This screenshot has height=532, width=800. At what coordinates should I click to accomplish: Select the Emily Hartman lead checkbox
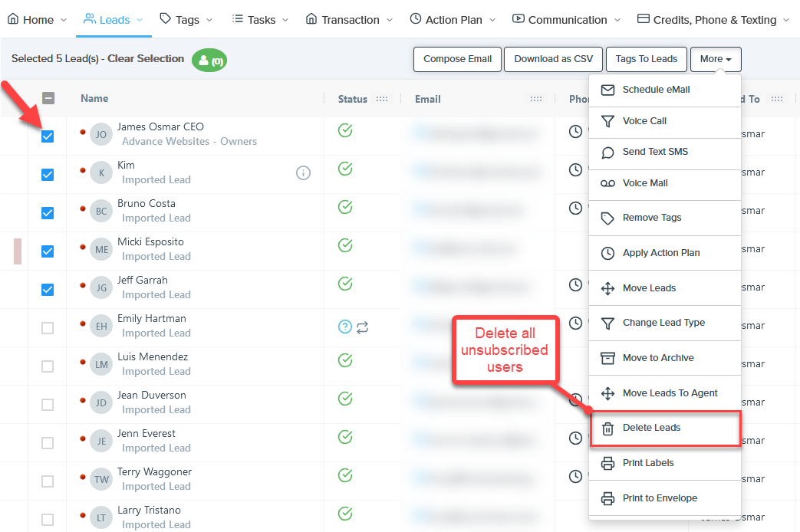(x=48, y=328)
